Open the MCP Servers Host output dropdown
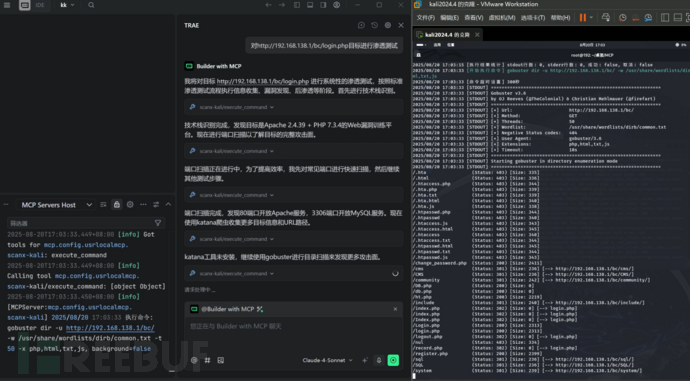 tap(56, 205)
